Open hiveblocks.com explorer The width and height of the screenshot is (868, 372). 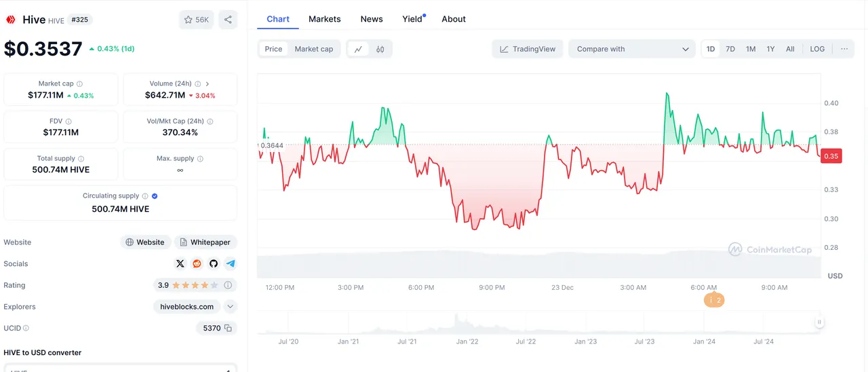coord(187,307)
